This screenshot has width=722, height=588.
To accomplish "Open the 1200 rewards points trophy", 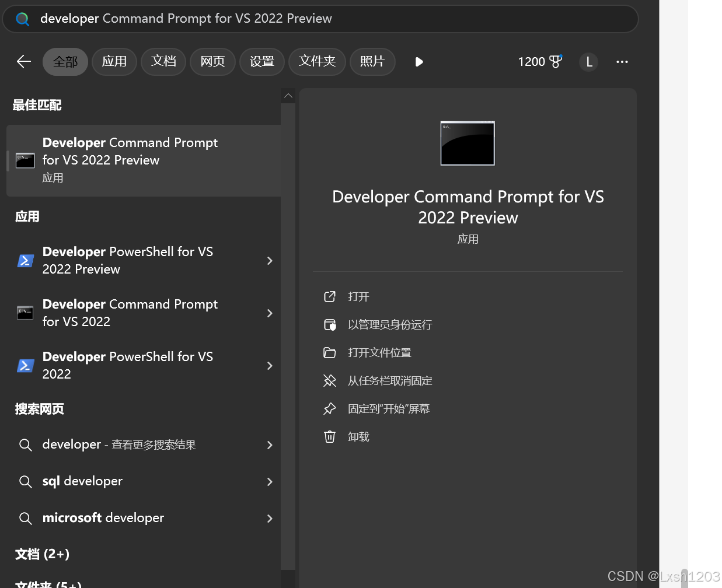I will click(540, 62).
